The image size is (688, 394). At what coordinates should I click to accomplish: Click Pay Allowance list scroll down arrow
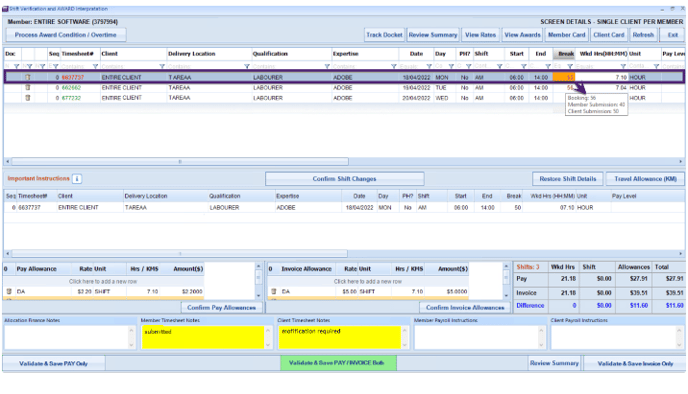point(258,296)
